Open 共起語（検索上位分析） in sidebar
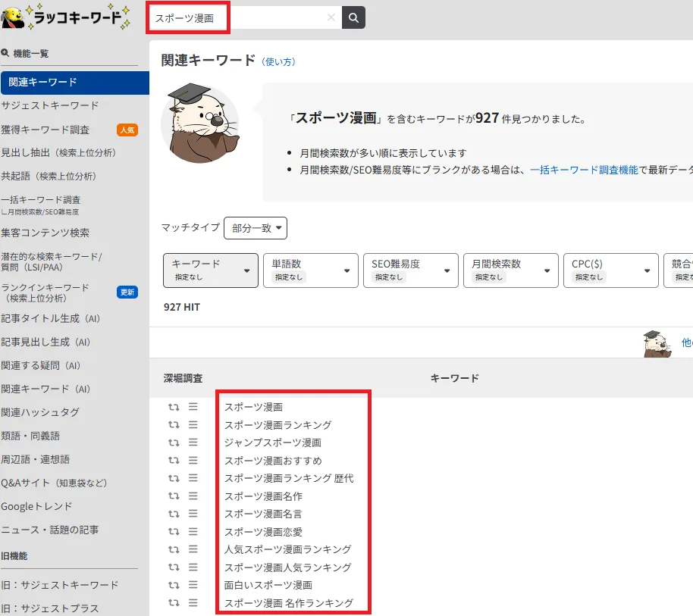 pos(49,177)
